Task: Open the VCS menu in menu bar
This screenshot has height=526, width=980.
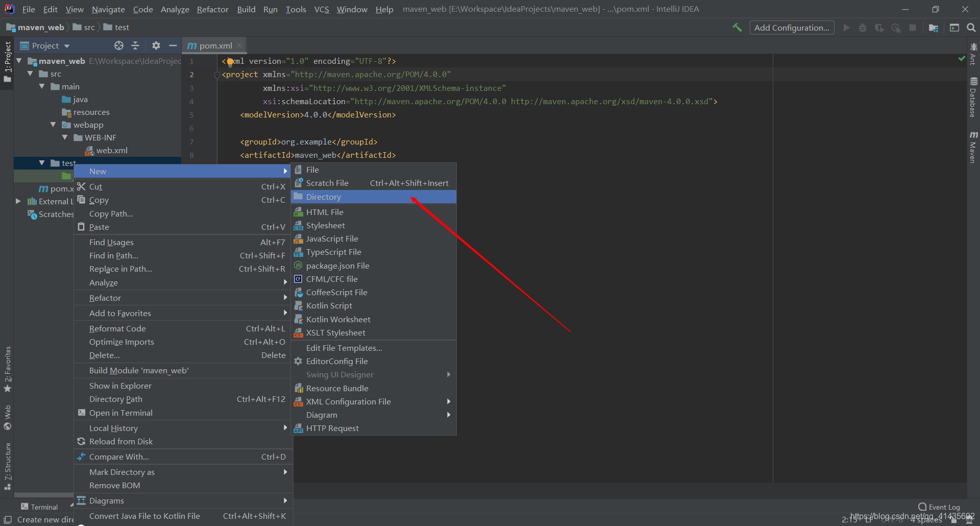Action: tap(322, 9)
